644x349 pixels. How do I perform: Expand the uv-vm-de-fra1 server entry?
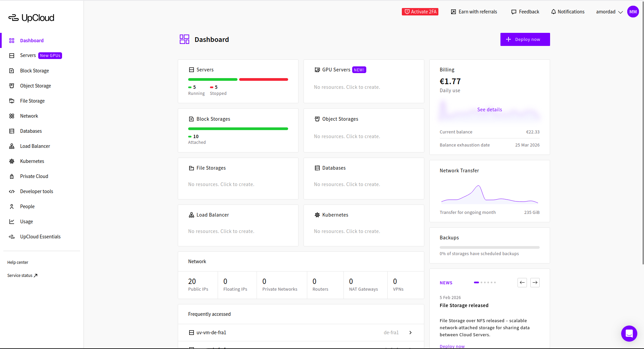coord(410,333)
